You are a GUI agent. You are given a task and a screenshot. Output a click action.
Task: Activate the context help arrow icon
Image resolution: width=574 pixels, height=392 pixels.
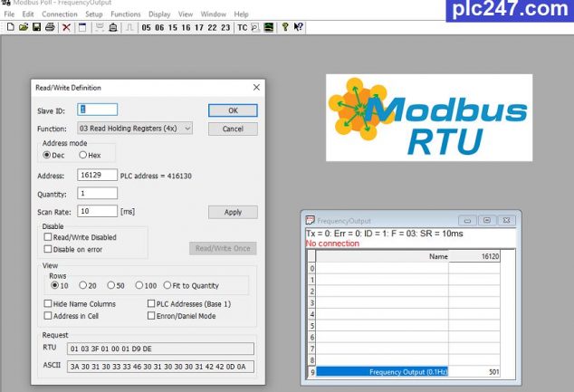299,27
